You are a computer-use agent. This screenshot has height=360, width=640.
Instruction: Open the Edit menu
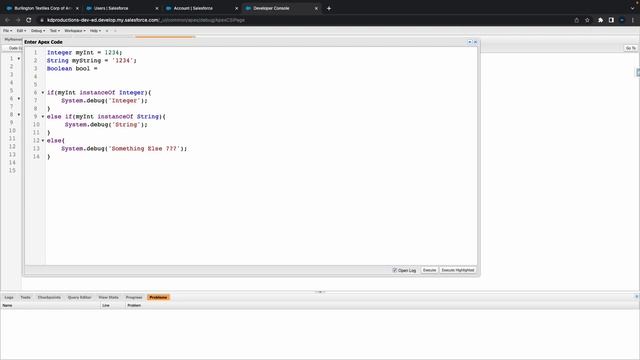click(x=21, y=31)
